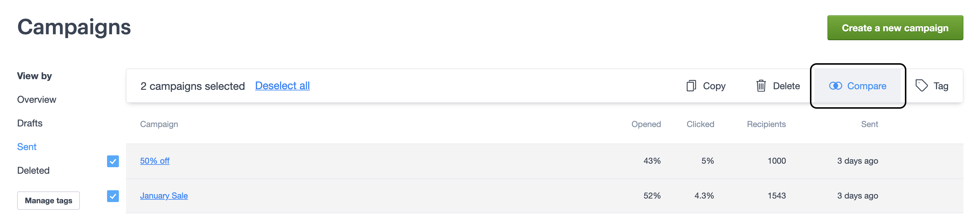Click the Copy pages icon
This screenshot has width=980, height=218.
[691, 86]
